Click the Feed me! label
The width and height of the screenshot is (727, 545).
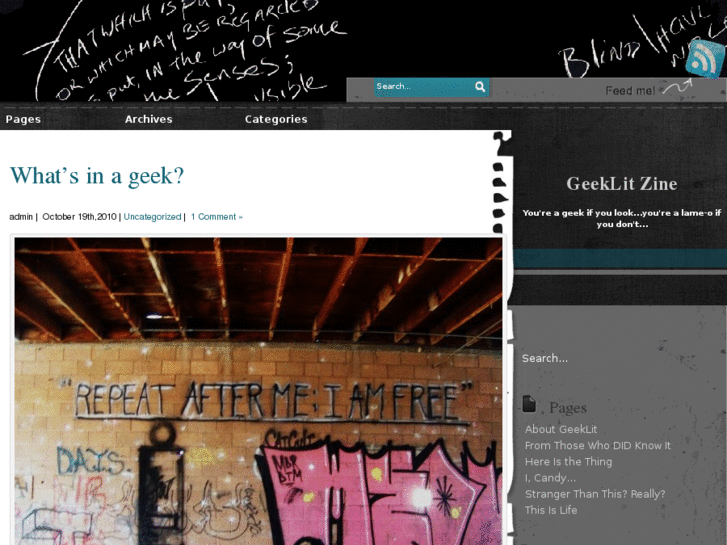click(x=631, y=91)
